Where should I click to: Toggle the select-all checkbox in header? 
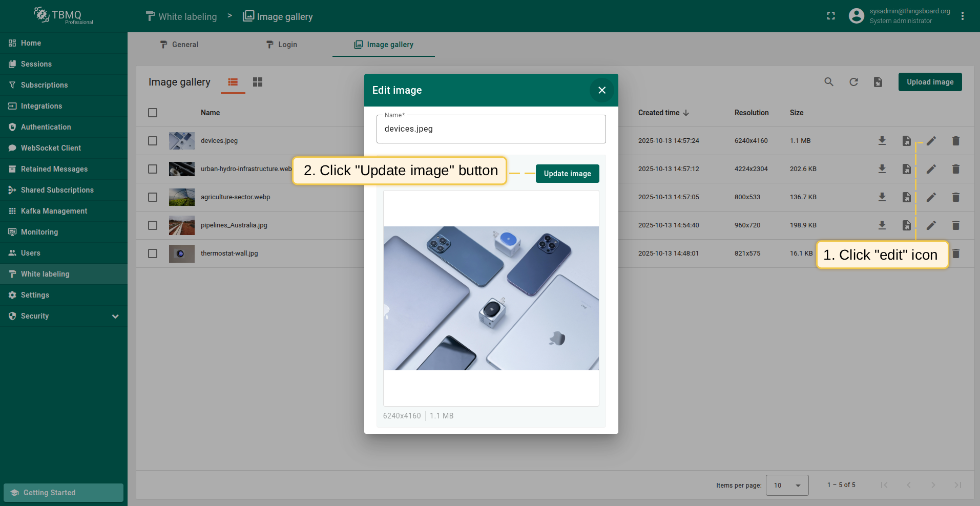tap(153, 113)
